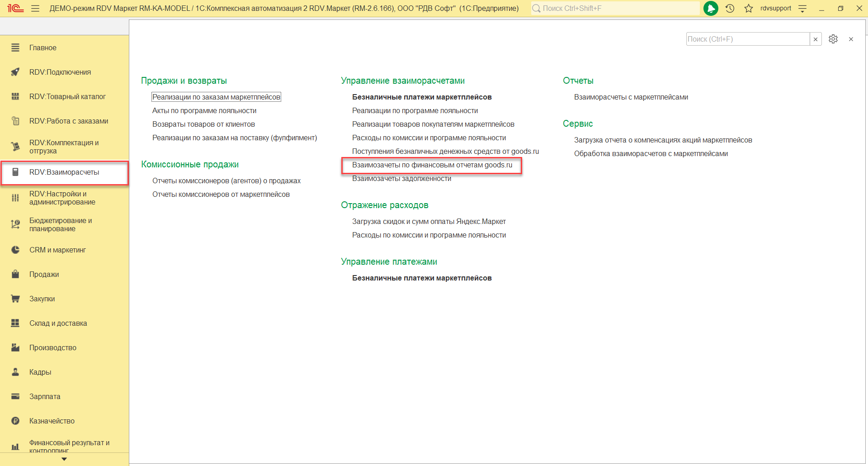Open service settings lines icon in title bar
The width and height of the screenshot is (868, 466).
(802, 8)
